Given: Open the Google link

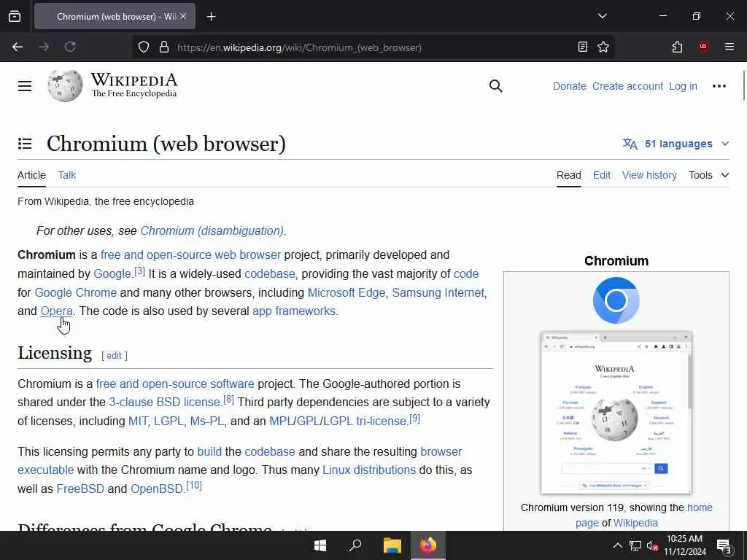Looking at the screenshot, I should pos(112,274).
